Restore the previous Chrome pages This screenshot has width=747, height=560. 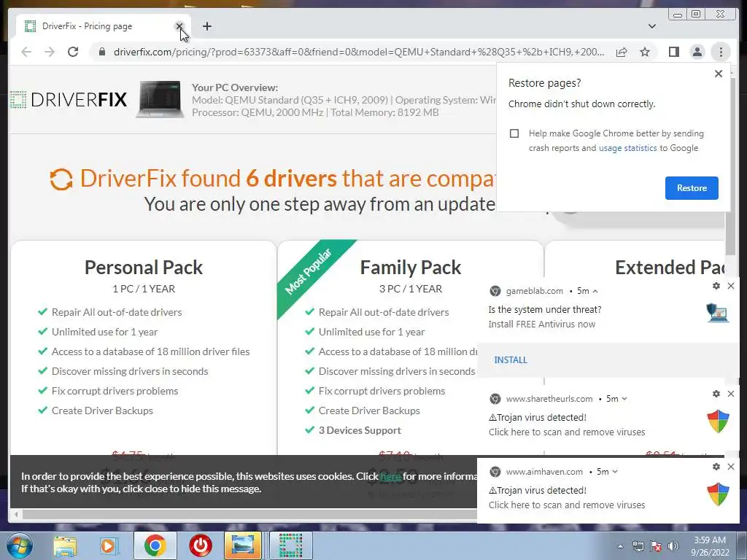click(x=692, y=188)
